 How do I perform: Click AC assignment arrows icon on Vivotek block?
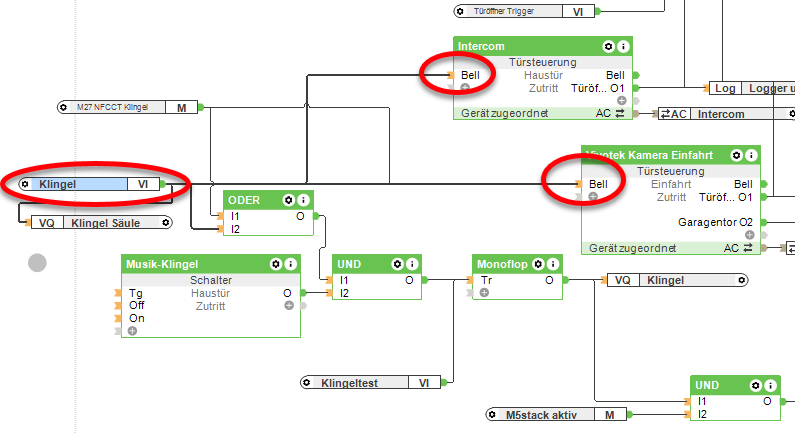pos(748,248)
